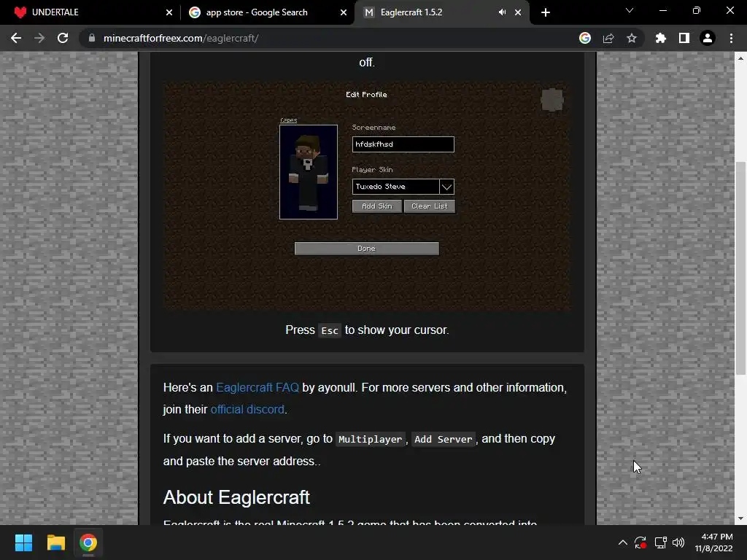
Task: Close the app store Google Search tab
Action: (x=344, y=12)
